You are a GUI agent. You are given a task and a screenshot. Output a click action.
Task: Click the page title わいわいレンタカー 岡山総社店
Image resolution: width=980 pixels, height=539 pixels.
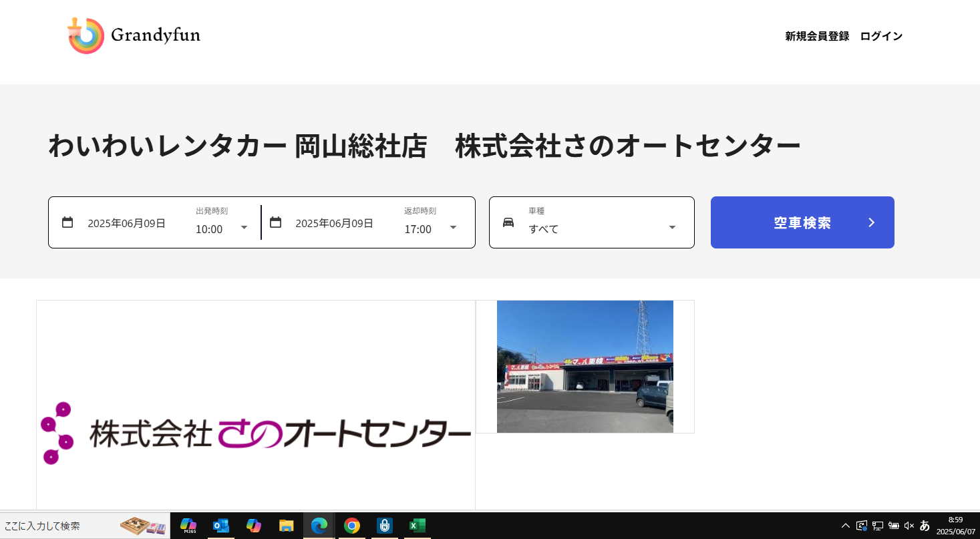(237, 146)
